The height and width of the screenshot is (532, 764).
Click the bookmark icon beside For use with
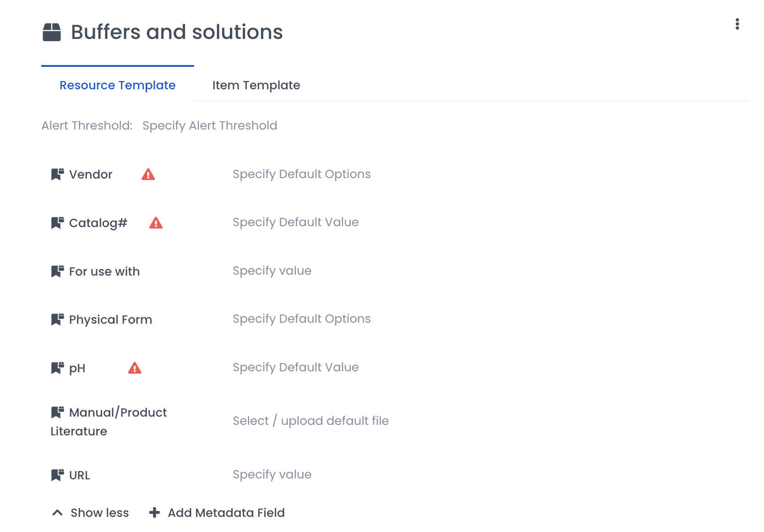click(x=57, y=271)
